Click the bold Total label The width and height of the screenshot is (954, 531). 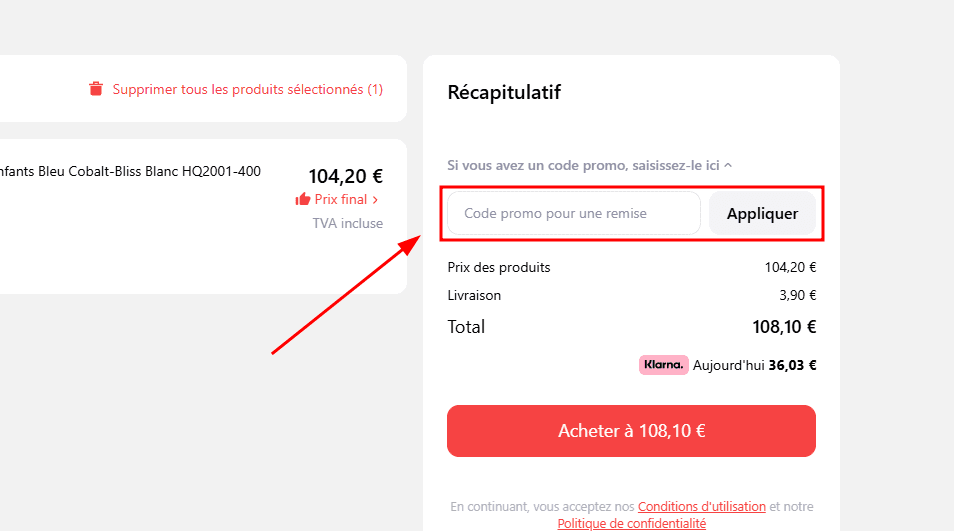466,327
